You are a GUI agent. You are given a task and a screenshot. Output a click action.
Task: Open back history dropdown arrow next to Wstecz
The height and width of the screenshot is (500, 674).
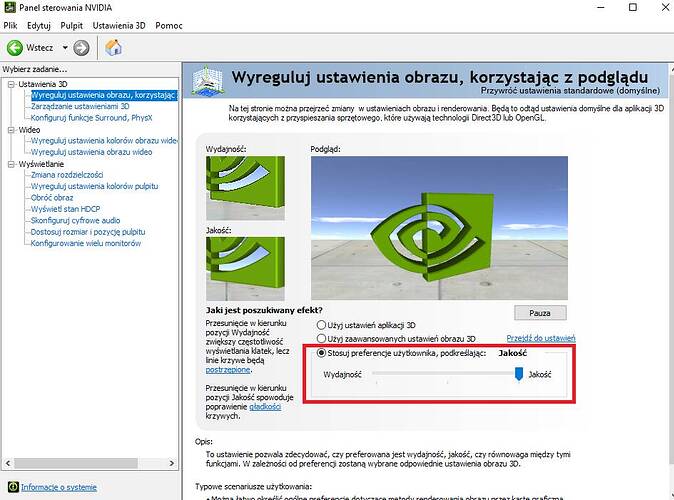click(x=65, y=48)
